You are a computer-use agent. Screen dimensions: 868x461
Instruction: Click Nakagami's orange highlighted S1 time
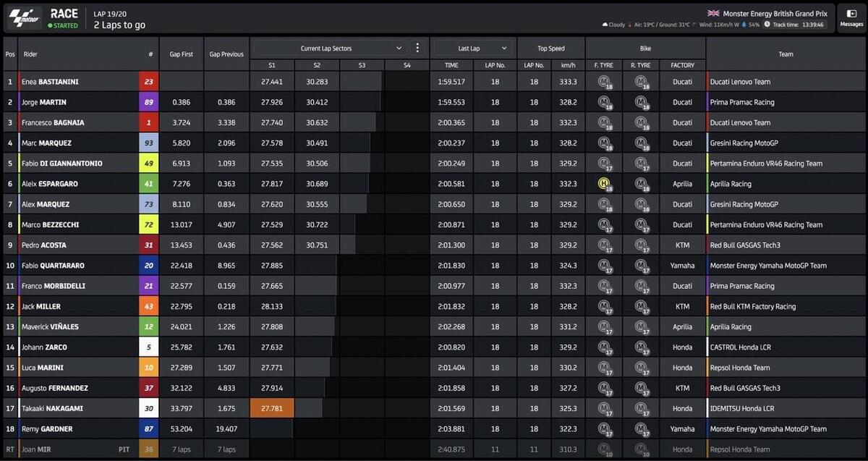click(271, 408)
